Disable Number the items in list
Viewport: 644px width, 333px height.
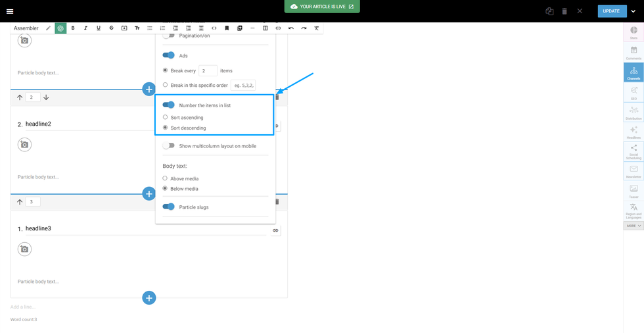[169, 105]
